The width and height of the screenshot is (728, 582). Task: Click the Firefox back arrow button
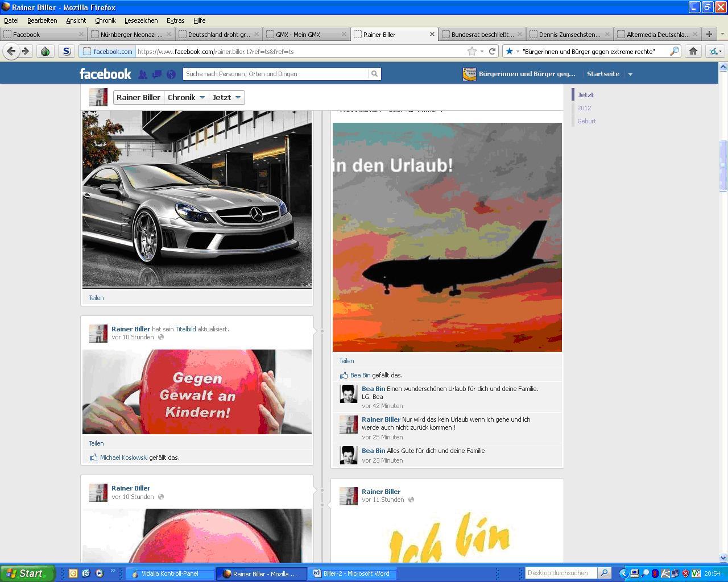coord(11,51)
